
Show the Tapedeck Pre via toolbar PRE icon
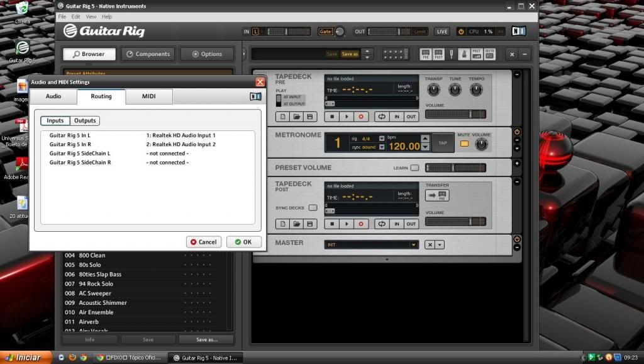426,54
